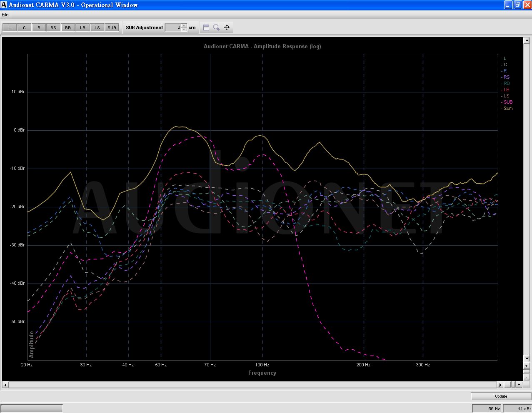Click the 0 dBr axis label
The height and width of the screenshot is (413, 532).
point(19,130)
